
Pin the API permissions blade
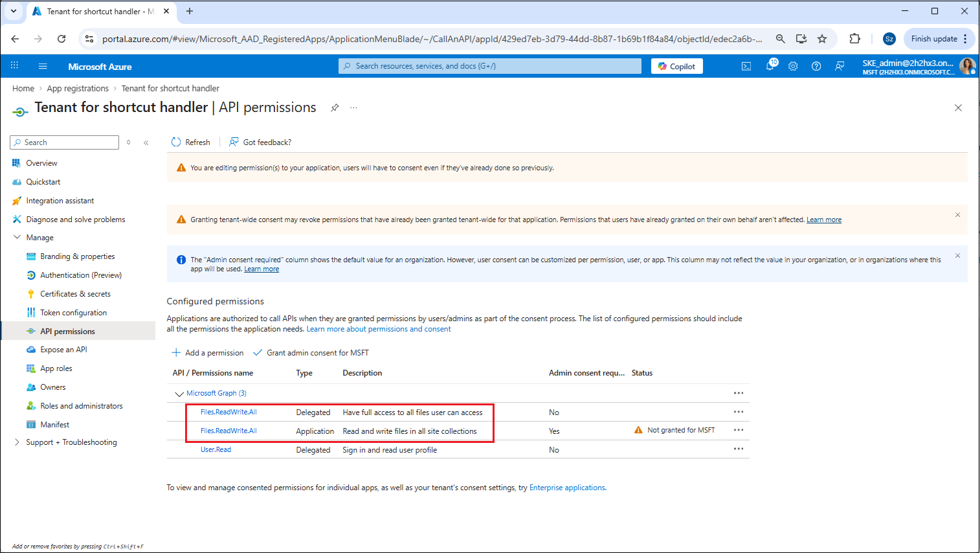pyautogui.click(x=335, y=107)
